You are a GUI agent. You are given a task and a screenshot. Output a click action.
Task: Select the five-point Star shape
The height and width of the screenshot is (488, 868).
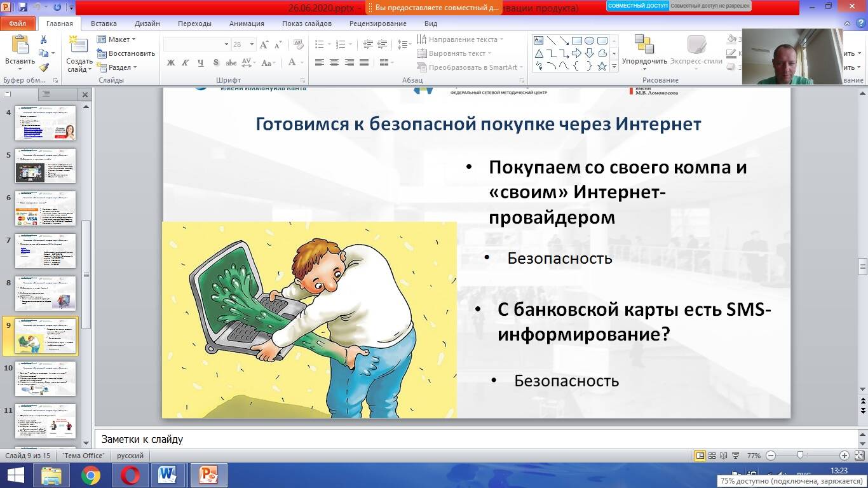pos(602,65)
